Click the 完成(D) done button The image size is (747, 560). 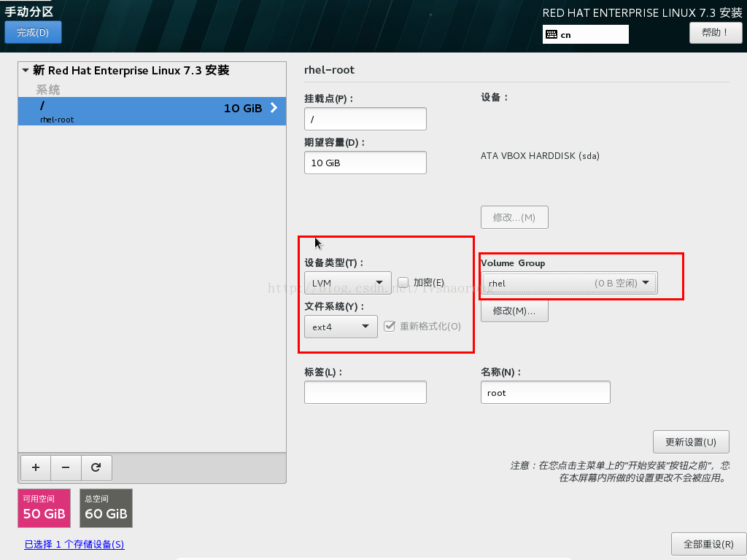(33, 32)
